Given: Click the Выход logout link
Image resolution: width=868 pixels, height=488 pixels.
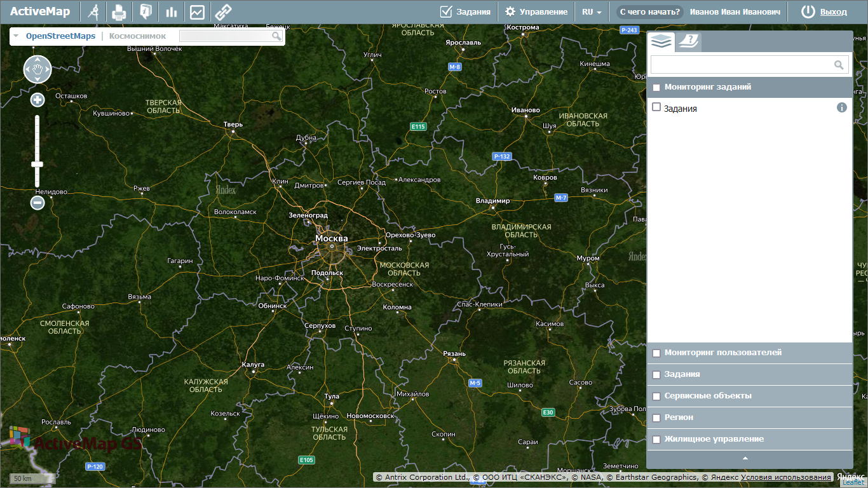Looking at the screenshot, I should pyautogui.click(x=833, y=12).
